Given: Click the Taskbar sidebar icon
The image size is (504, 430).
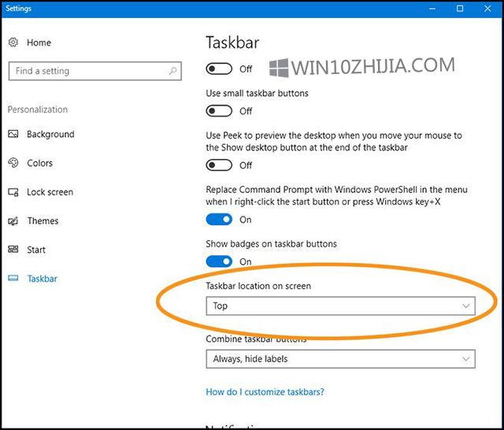Looking at the screenshot, I should (x=13, y=279).
